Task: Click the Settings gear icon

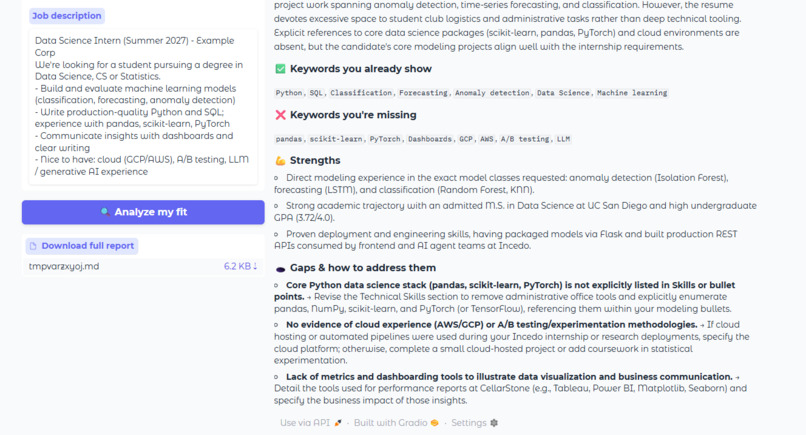Action: tap(494, 423)
